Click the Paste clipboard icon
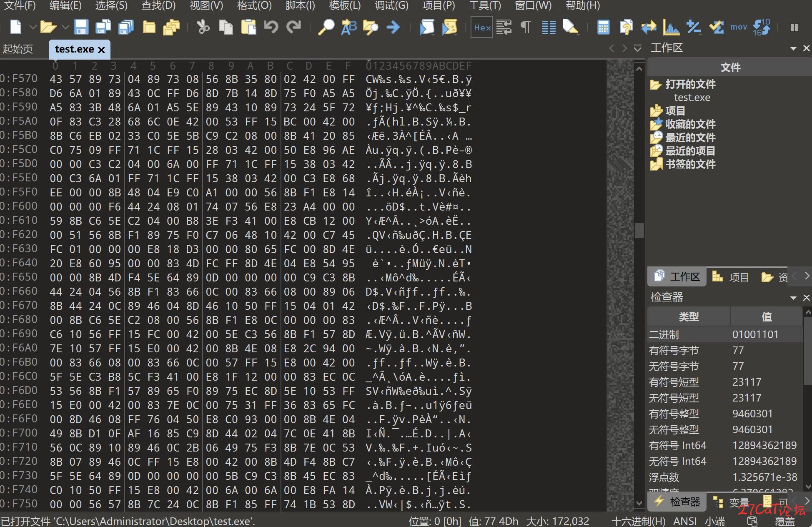The image size is (812, 527). point(248,27)
